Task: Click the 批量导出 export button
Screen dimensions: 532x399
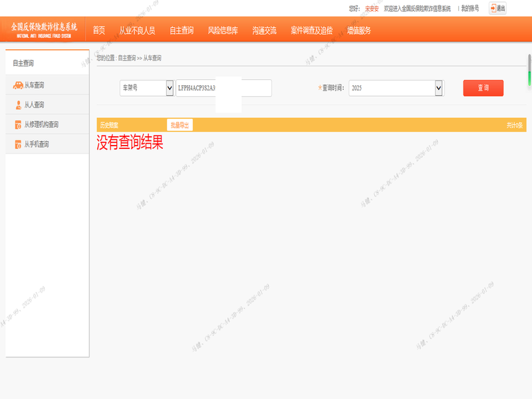Action: point(180,125)
